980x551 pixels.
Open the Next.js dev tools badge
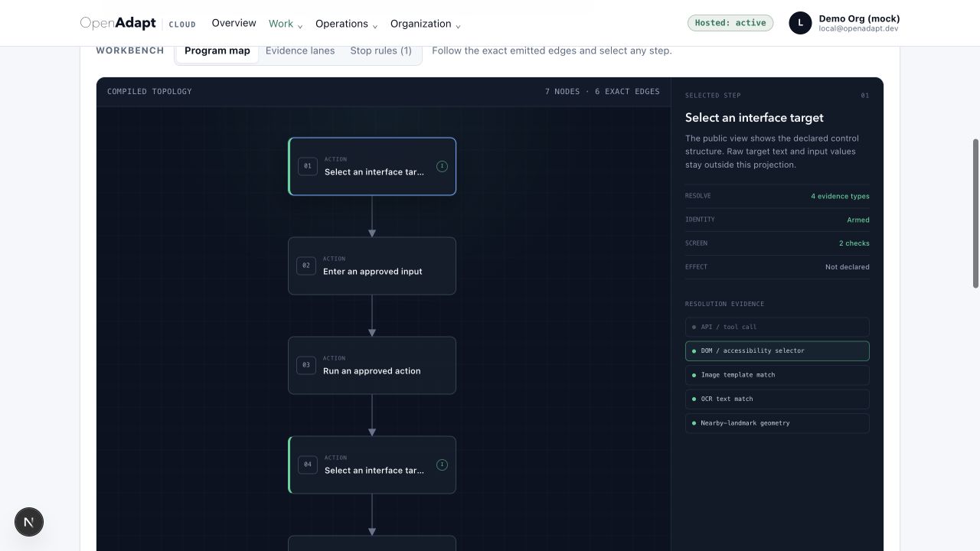point(29,522)
